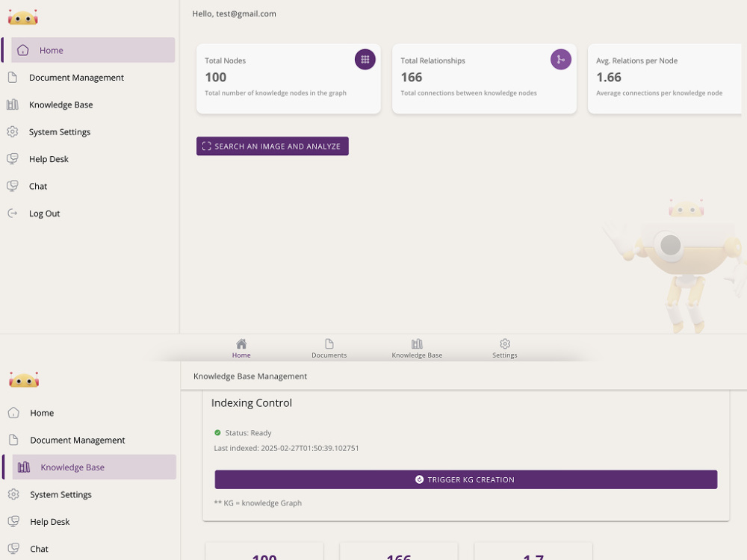747x560 pixels.
Task: Select the highlighted Knowledge Base item in the lower sidebar
Action: pos(94,467)
